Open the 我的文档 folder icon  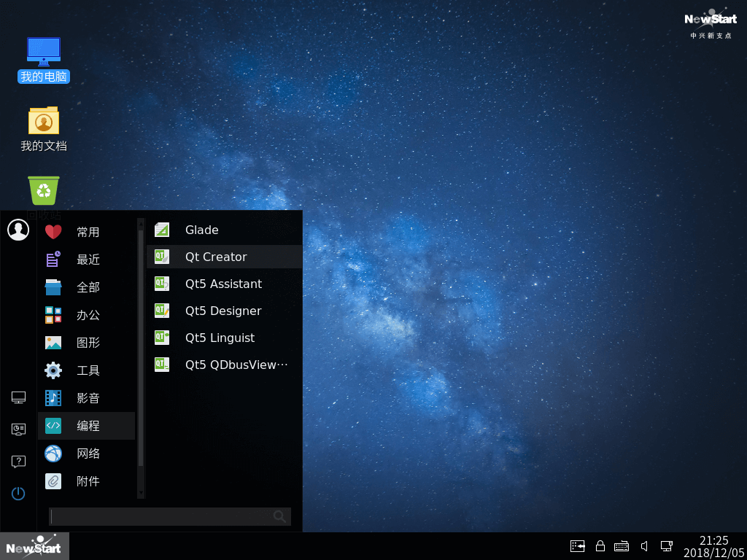pos(43,120)
